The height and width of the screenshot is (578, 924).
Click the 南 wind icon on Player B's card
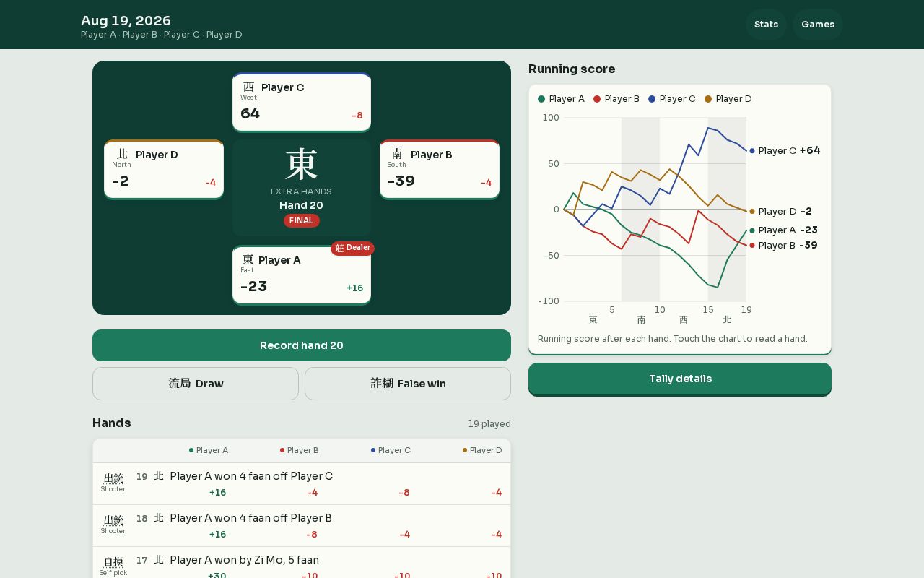click(x=397, y=154)
